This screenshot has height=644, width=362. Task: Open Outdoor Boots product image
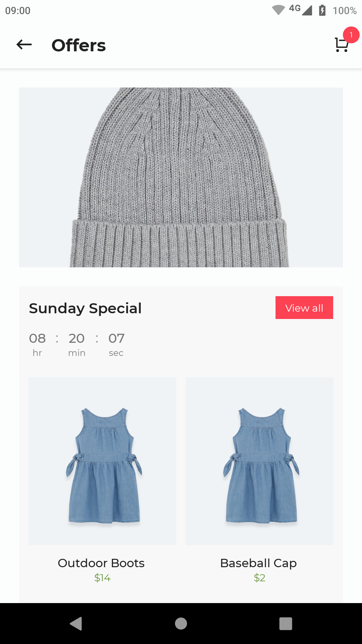pos(102,461)
